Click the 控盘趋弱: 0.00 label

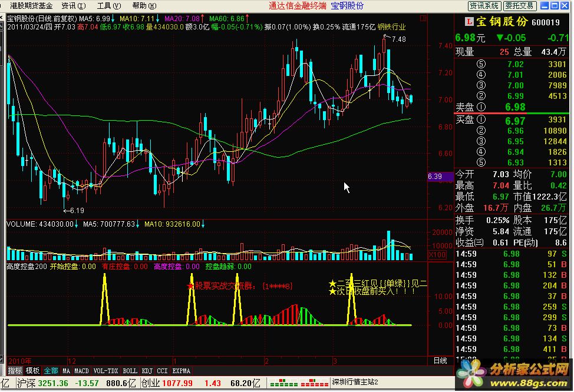pyautogui.click(x=229, y=267)
